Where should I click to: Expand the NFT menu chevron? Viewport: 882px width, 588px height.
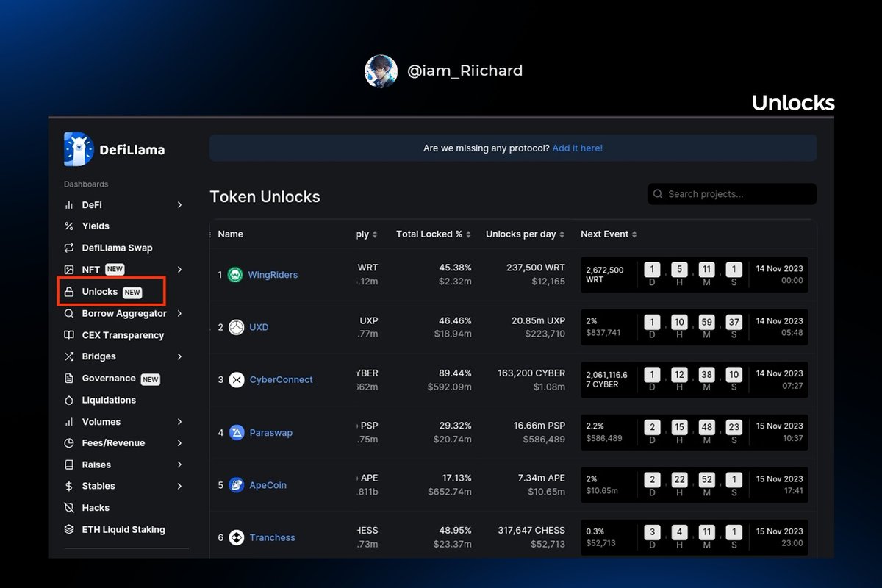click(180, 270)
